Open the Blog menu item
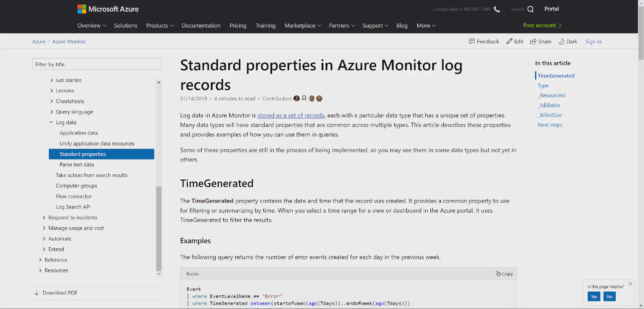Screen dimensions: 644x309 click(x=402, y=26)
